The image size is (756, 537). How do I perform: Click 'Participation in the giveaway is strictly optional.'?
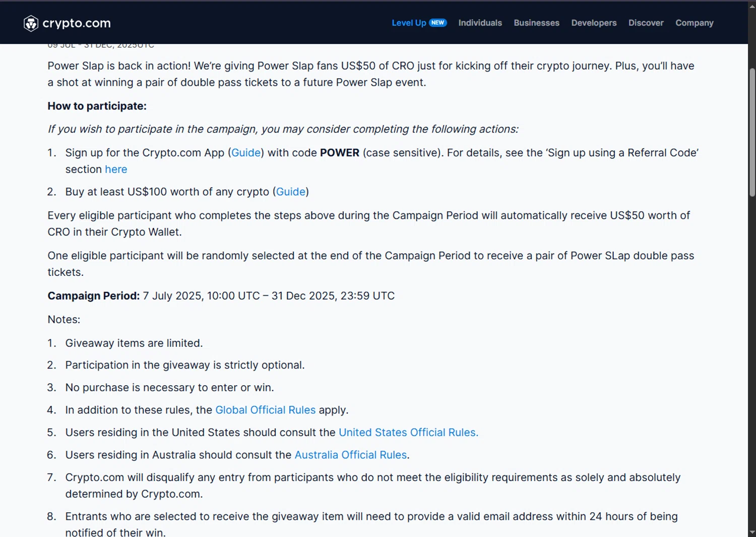[185, 365]
